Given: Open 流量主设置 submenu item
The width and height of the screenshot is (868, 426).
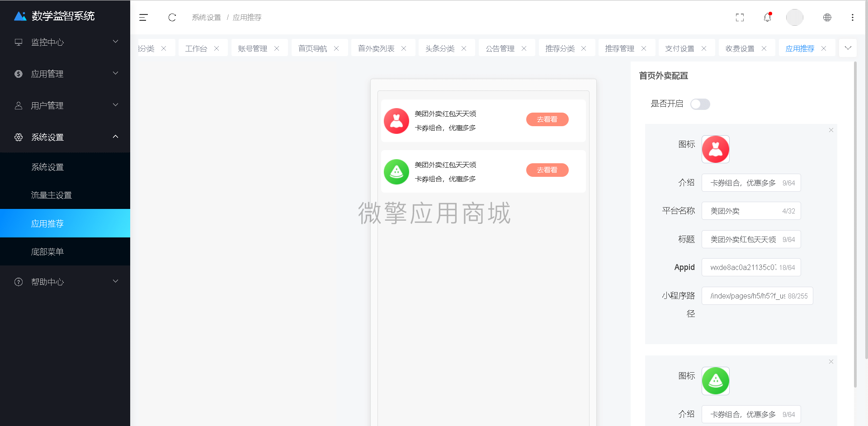Looking at the screenshot, I should (x=65, y=195).
